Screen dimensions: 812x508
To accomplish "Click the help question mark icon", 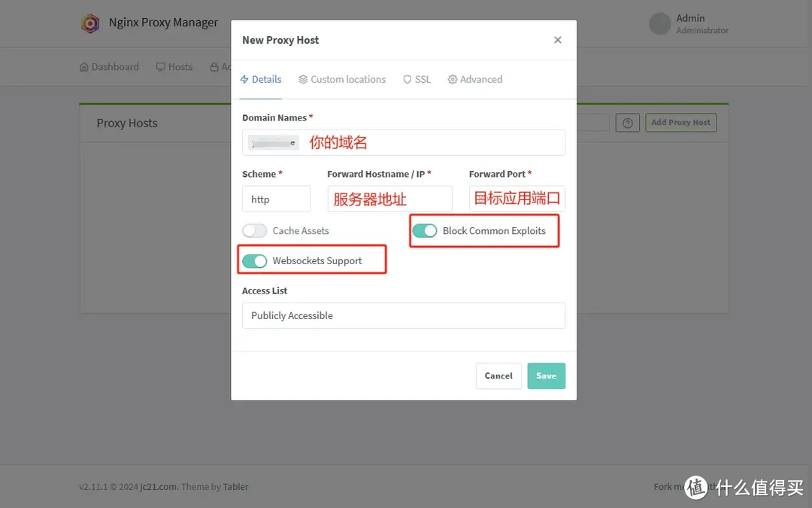I will coord(628,123).
